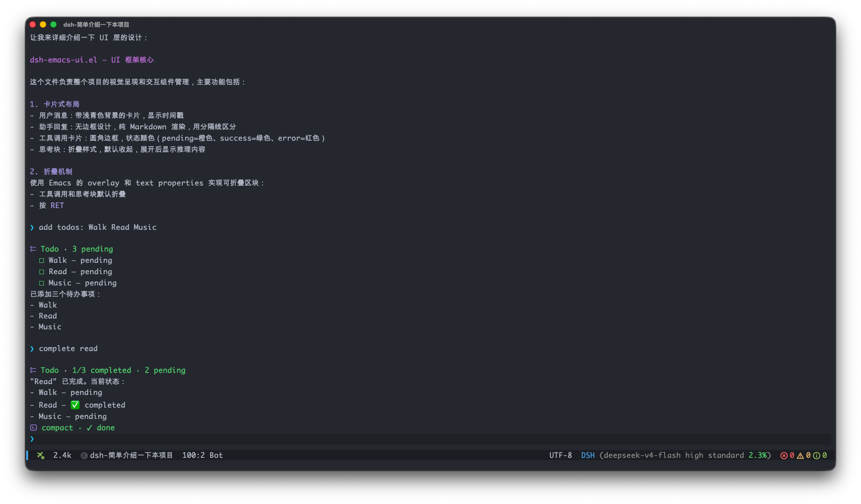Click the line '"Read" 已完成。当前状态：'
Screen dimensions: 861x504
point(77,381)
